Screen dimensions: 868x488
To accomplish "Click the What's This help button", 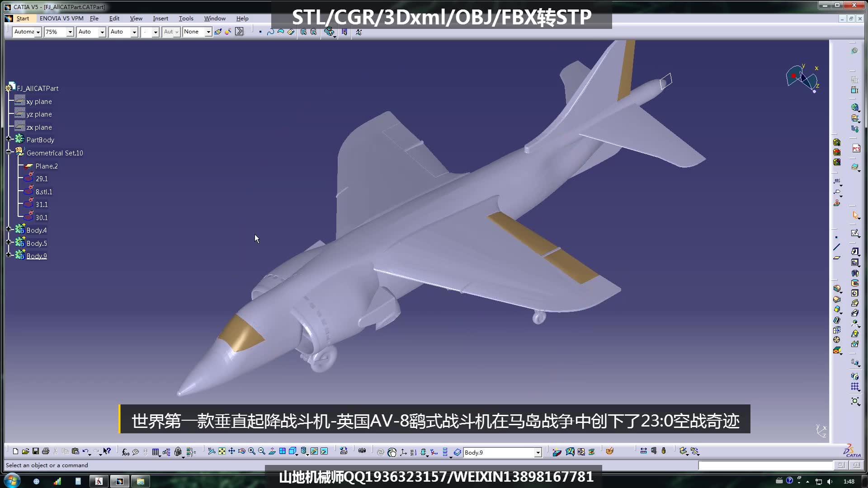I will click(x=107, y=452).
